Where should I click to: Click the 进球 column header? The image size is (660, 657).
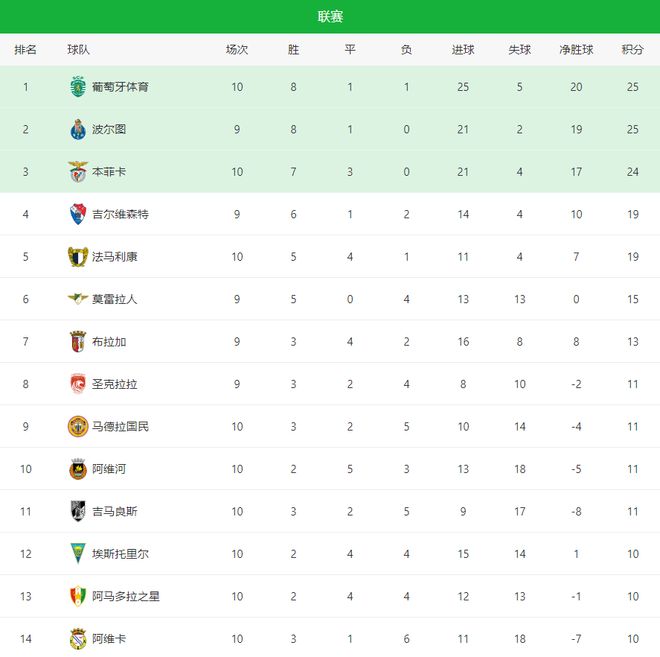point(463,50)
